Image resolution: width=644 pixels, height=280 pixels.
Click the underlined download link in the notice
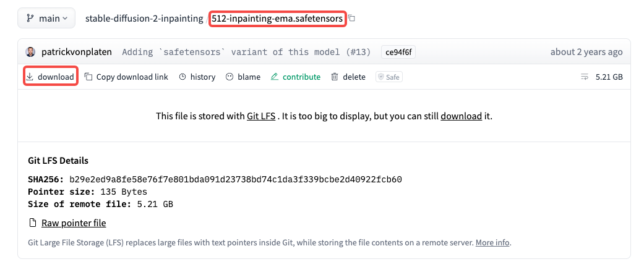point(461,116)
